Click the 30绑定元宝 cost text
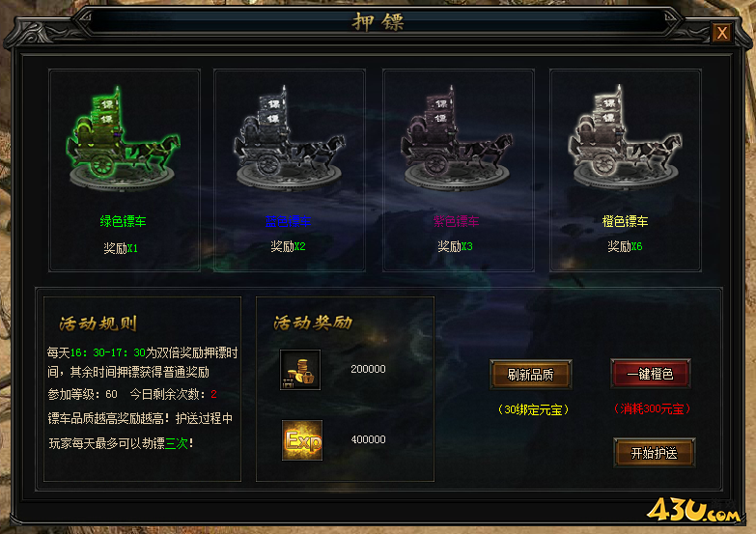 [533, 410]
